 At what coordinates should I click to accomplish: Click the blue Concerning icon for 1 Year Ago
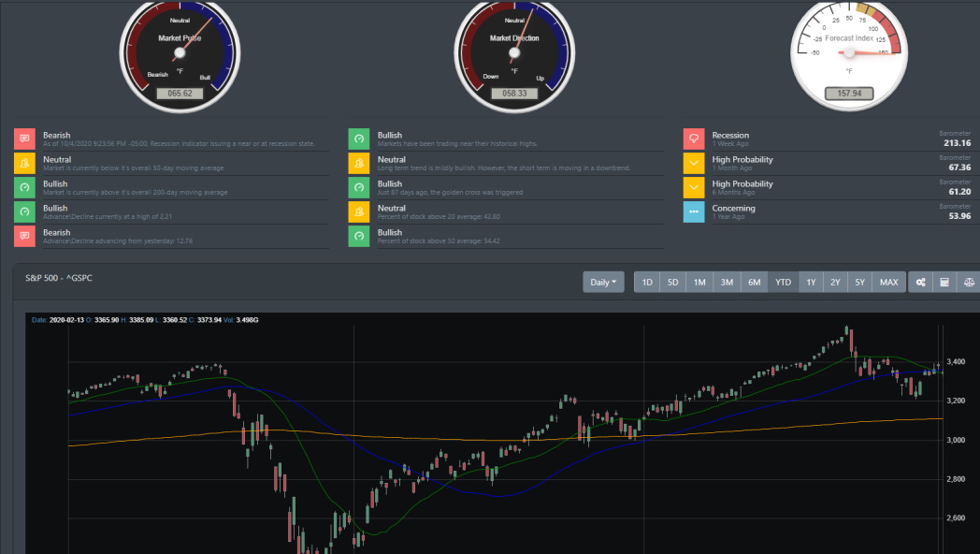point(694,212)
